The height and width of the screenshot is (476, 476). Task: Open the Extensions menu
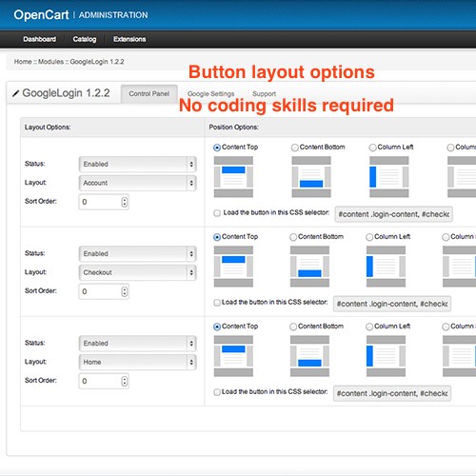coord(129,39)
